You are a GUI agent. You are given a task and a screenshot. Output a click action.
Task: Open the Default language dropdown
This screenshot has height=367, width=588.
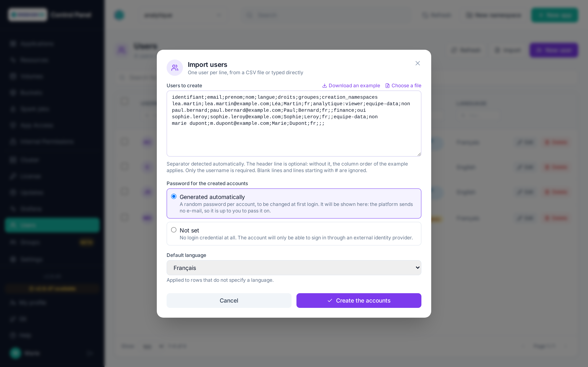tap(294, 268)
